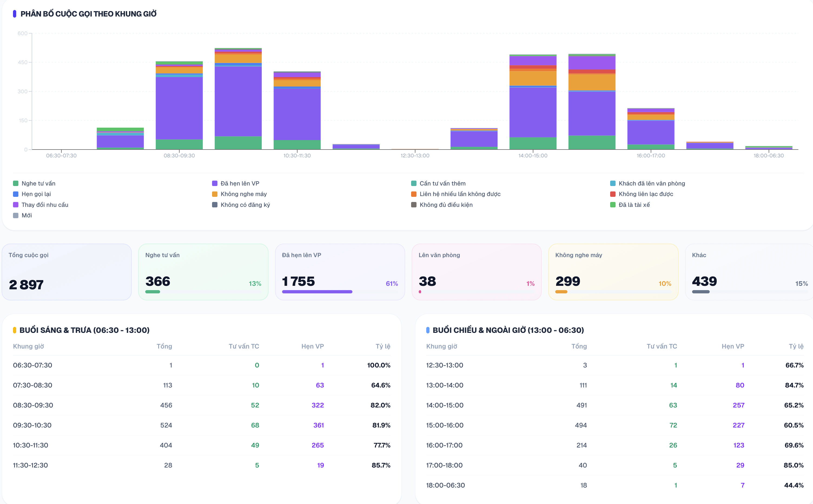Click the purple progress bar under 1 755
The image size is (813, 504).
click(317, 292)
